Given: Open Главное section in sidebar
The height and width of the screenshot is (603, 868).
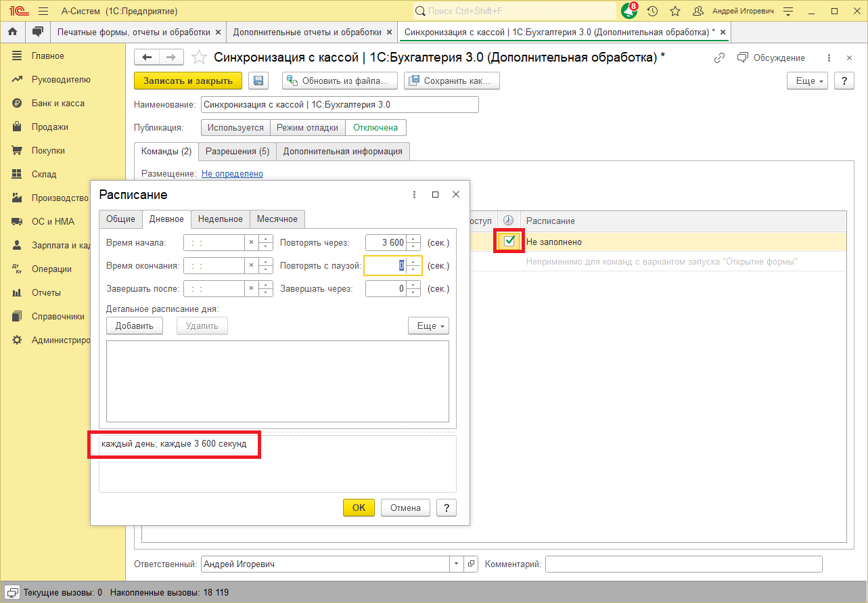Looking at the screenshot, I should pos(47,55).
